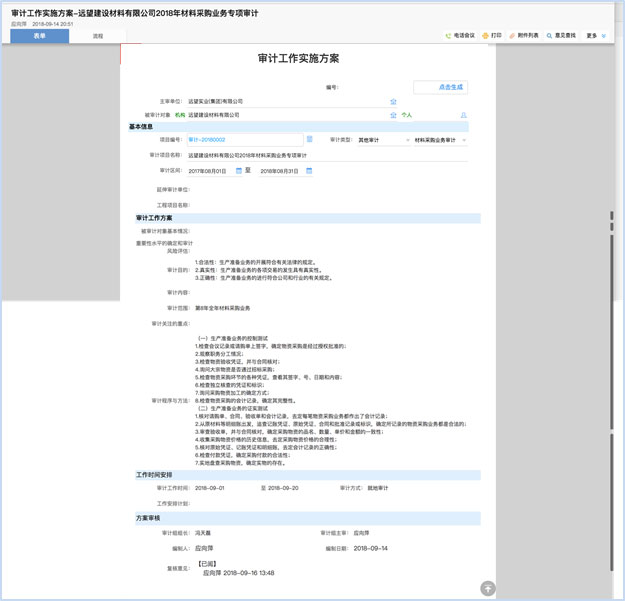The width and height of the screenshot is (625, 601).
Task: Click the 点击生成 number field
Action: click(440, 87)
